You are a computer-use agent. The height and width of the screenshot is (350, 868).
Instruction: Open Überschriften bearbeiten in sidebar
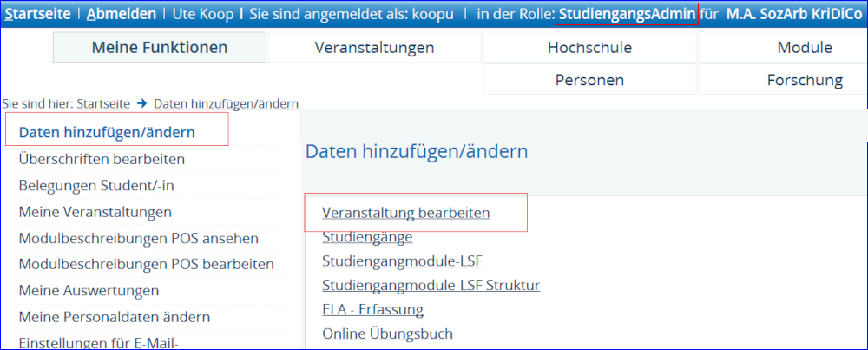pos(102,159)
